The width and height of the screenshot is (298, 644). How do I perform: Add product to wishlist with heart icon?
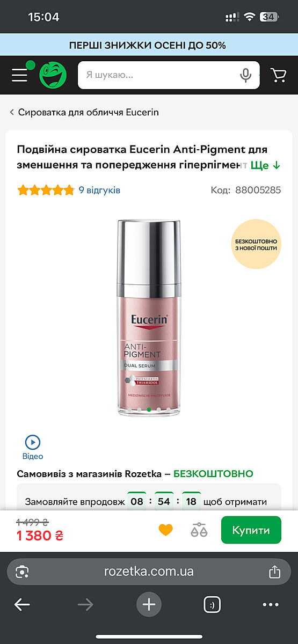coord(166,530)
